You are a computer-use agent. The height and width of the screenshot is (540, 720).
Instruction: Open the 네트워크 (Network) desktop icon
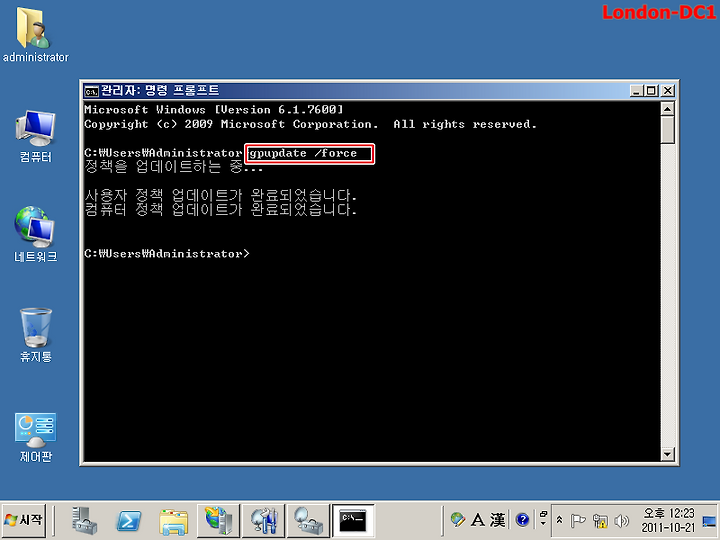[35, 234]
